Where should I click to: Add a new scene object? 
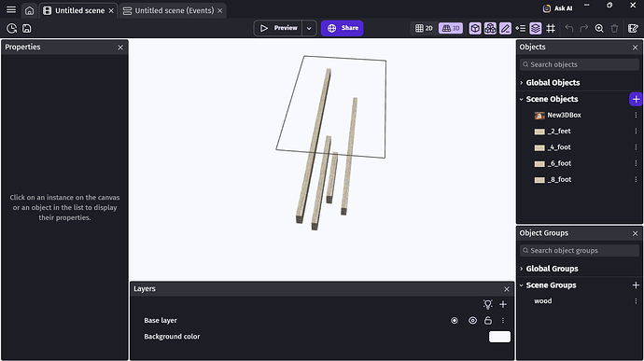(636, 99)
